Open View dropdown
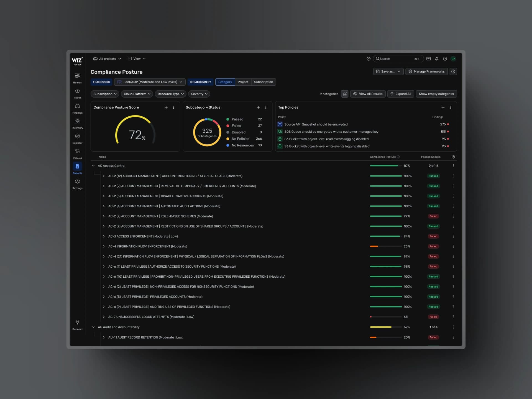The width and height of the screenshot is (532, 399). 137,59
